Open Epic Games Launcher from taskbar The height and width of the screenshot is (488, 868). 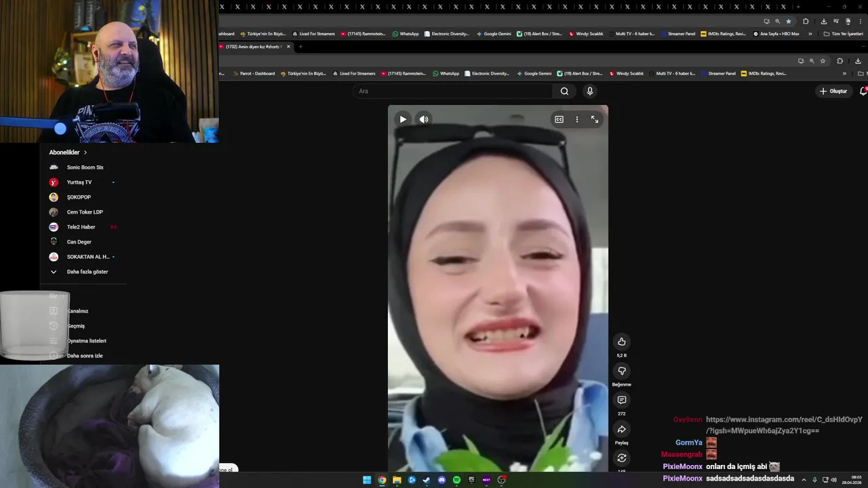(x=471, y=480)
